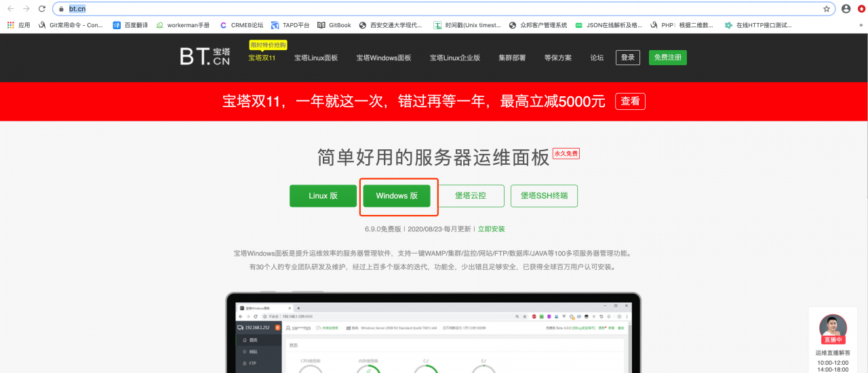Open the 西安交通大学现代 bookmark
868x373 pixels.
391,25
